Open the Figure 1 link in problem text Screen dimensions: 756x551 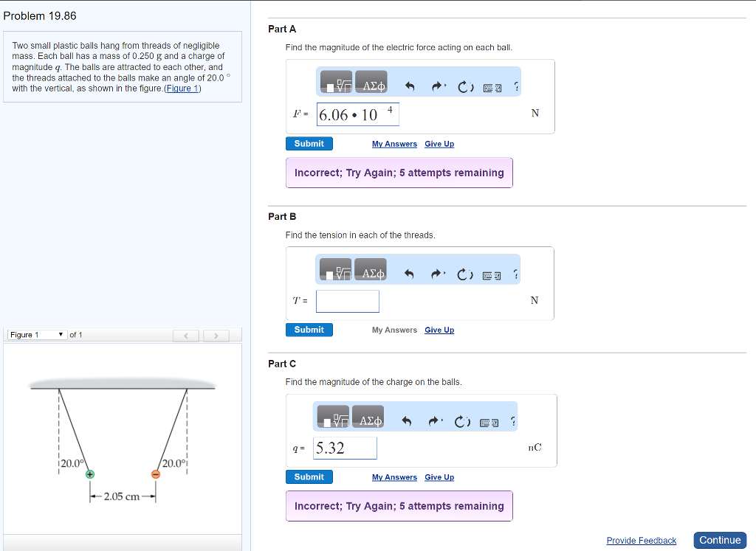(182, 89)
